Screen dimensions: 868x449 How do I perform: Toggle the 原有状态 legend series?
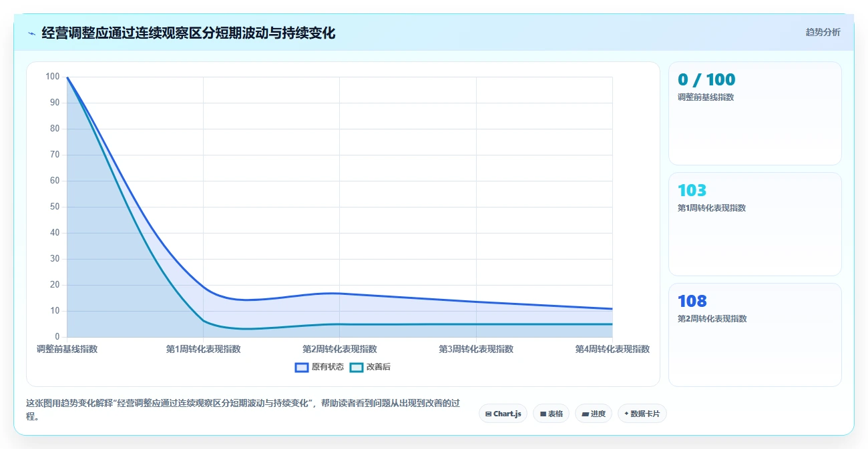[320, 367]
